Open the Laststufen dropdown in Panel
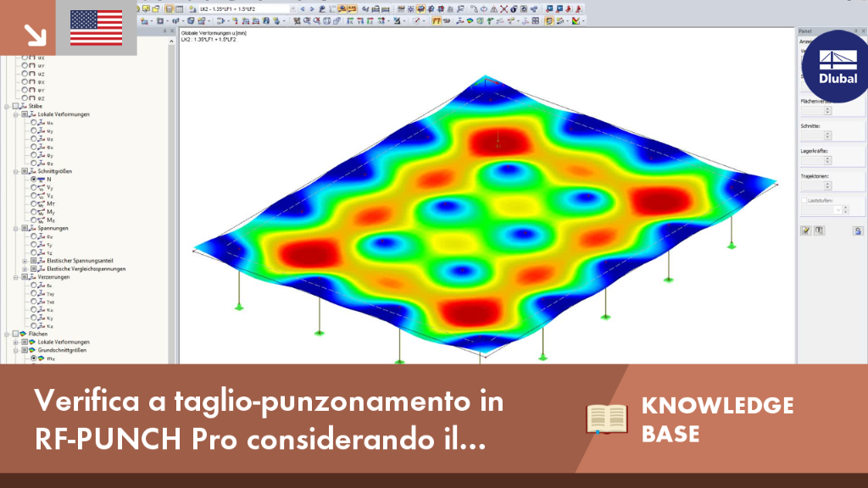 point(838,210)
